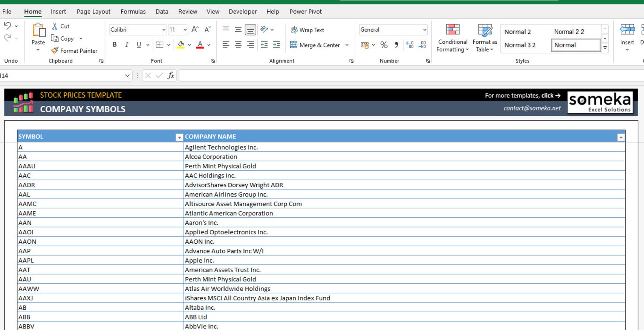Click the contact@someka.net email link

pos(532,108)
